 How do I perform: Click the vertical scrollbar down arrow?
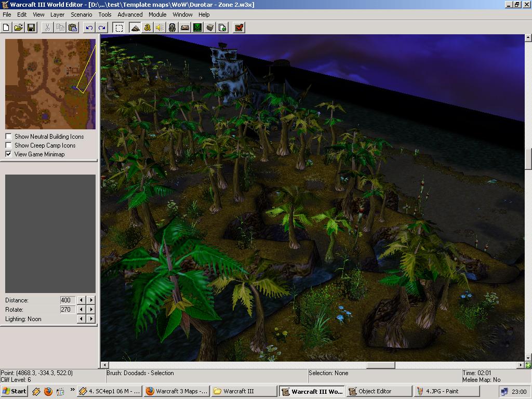[528, 357]
